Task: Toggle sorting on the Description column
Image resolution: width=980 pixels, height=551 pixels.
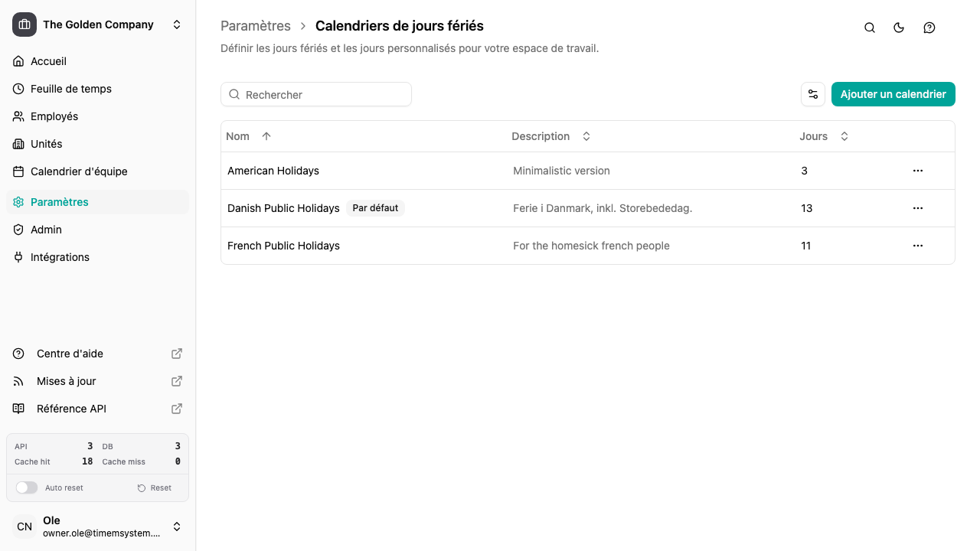Action: pyautogui.click(x=586, y=135)
